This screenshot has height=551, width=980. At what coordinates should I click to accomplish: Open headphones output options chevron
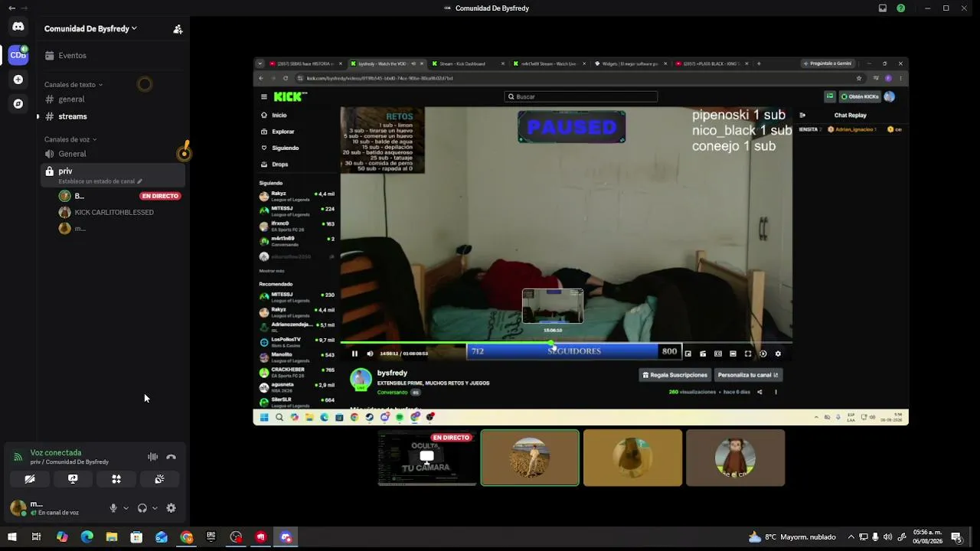point(155,508)
